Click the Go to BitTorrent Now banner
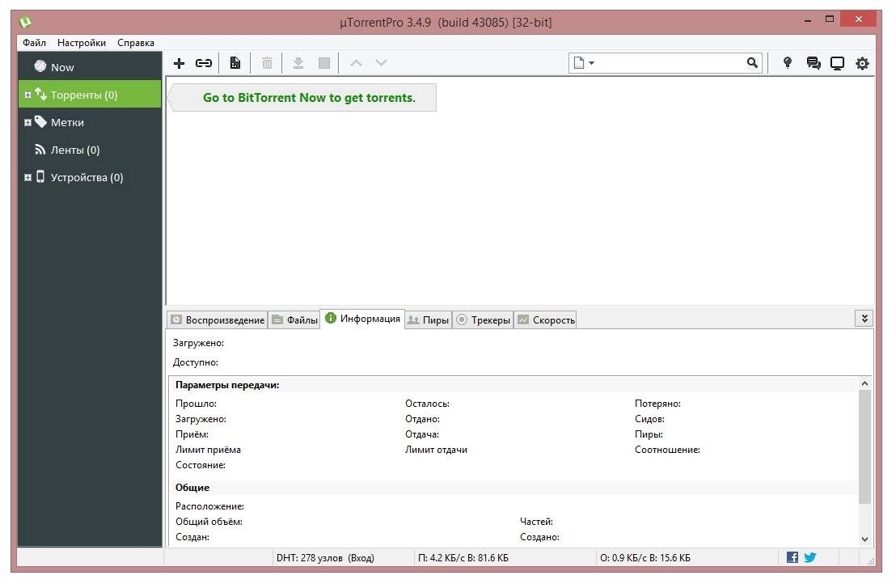896x588 pixels. (x=303, y=98)
